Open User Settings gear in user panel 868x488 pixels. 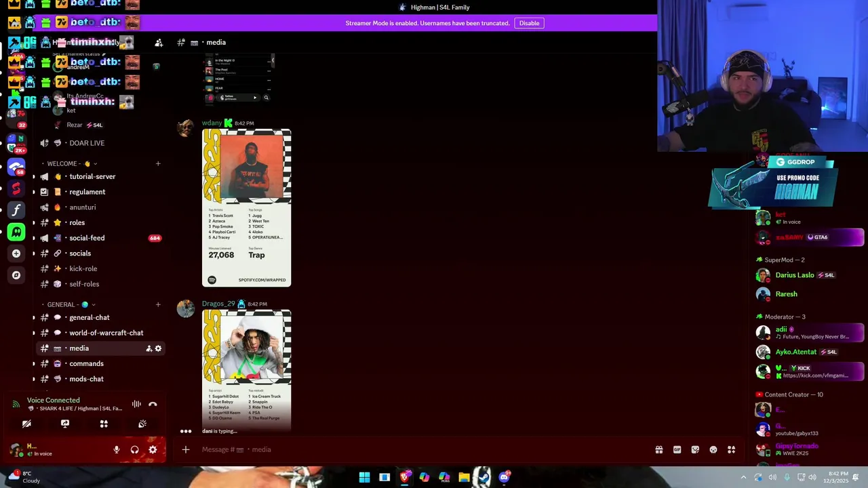pyautogui.click(x=153, y=449)
